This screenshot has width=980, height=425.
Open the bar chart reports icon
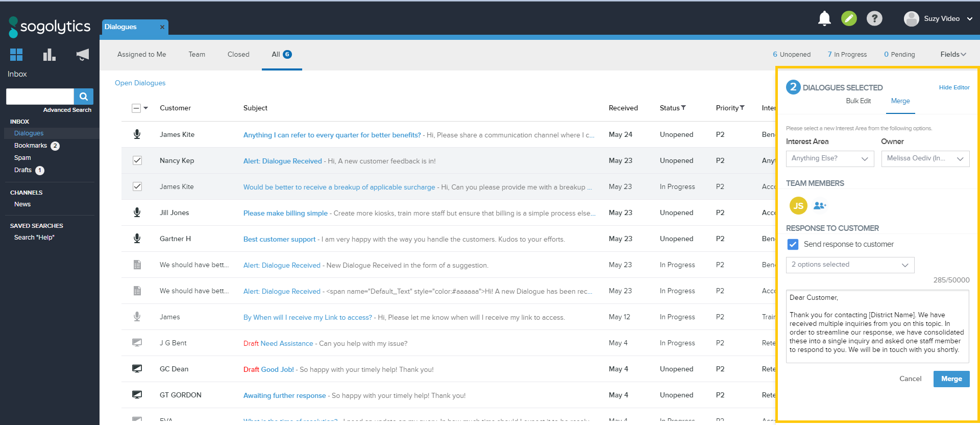pyautogui.click(x=49, y=55)
